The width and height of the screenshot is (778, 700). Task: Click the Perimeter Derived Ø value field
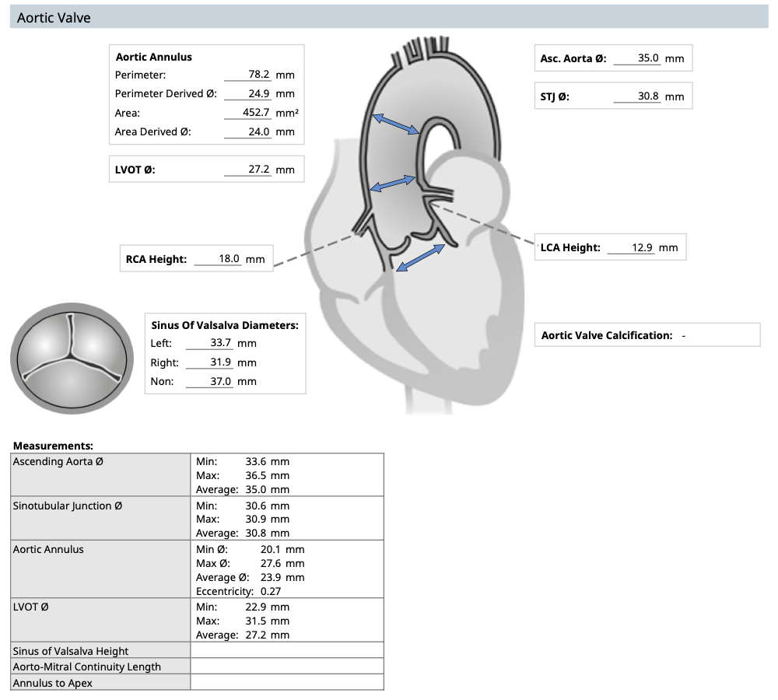click(x=248, y=94)
